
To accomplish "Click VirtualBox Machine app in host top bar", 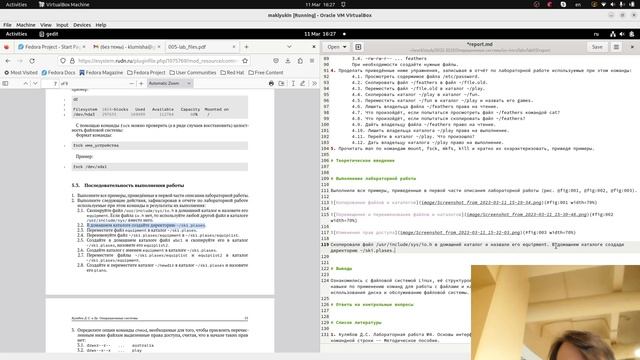I will [64, 4].
